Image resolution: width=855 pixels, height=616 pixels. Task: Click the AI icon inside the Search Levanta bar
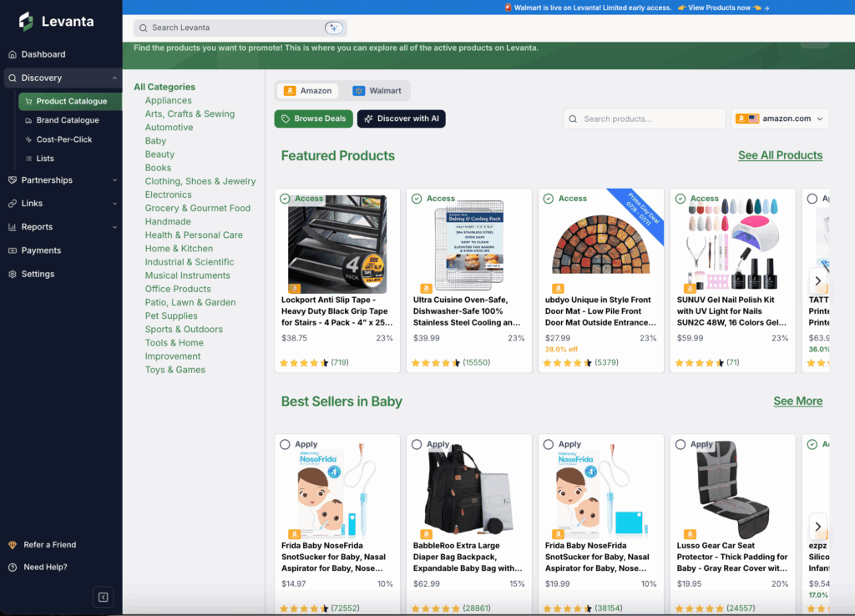click(x=334, y=27)
